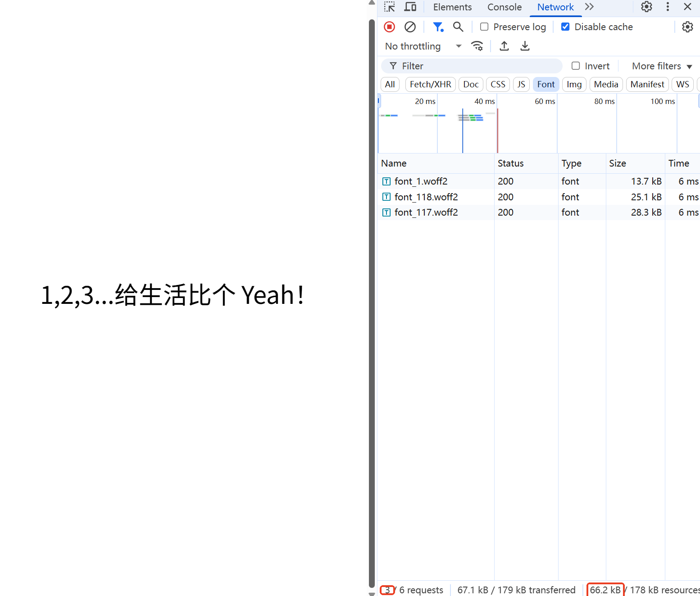Toggle the filter bar funnel icon
This screenshot has height=596, width=700.
point(438,27)
